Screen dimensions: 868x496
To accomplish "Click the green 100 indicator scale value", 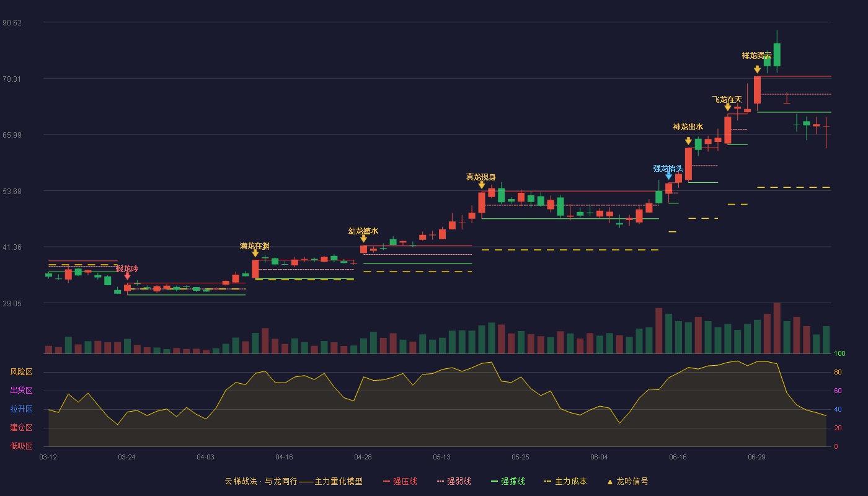I will pos(839,354).
